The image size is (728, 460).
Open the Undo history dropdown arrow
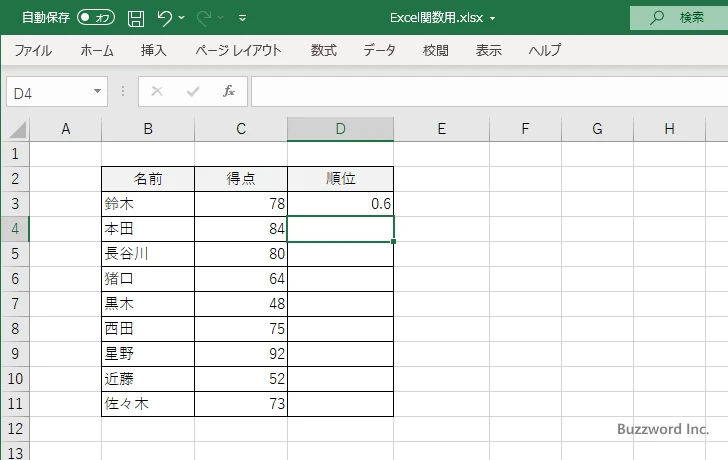coord(184,18)
